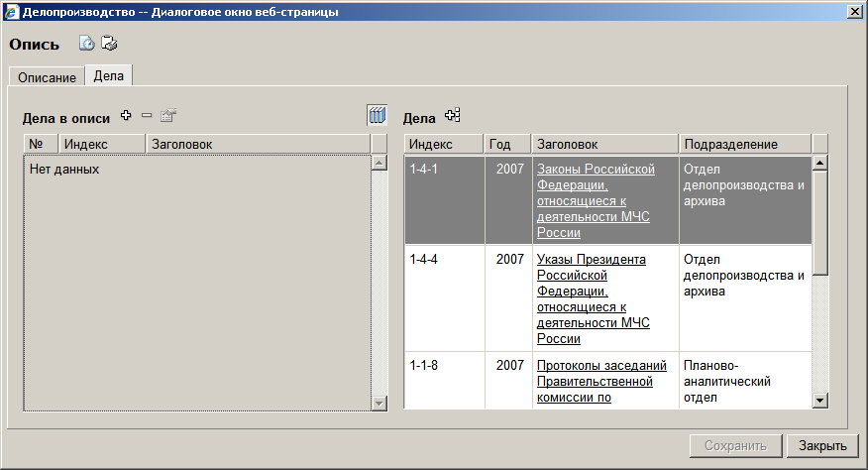Open link Законы Российской Федерации
This screenshot has width=868, height=470.
pos(596,200)
